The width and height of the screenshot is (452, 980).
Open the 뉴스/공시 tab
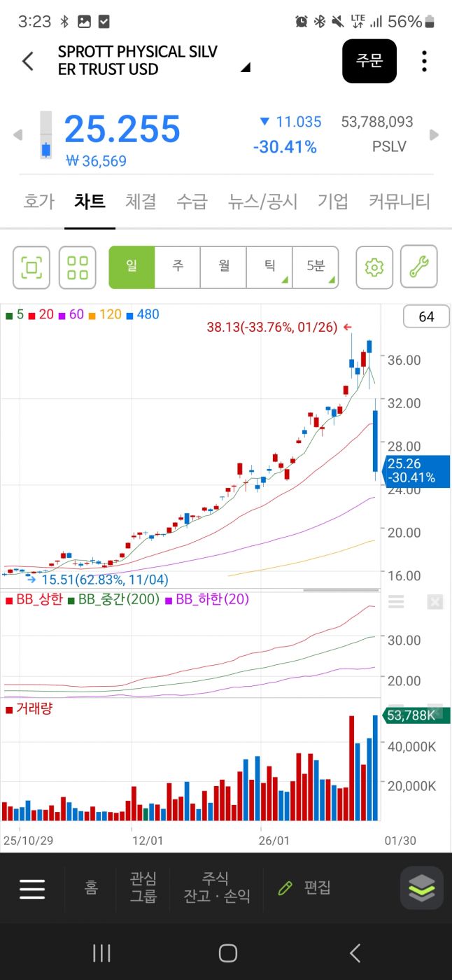tap(263, 202)
